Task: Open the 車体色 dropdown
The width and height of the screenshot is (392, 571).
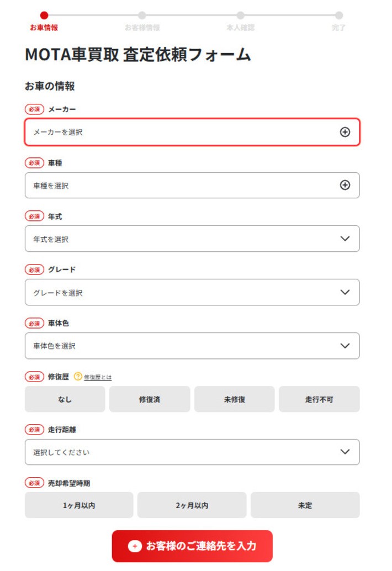Action: (x=192, y=346)
